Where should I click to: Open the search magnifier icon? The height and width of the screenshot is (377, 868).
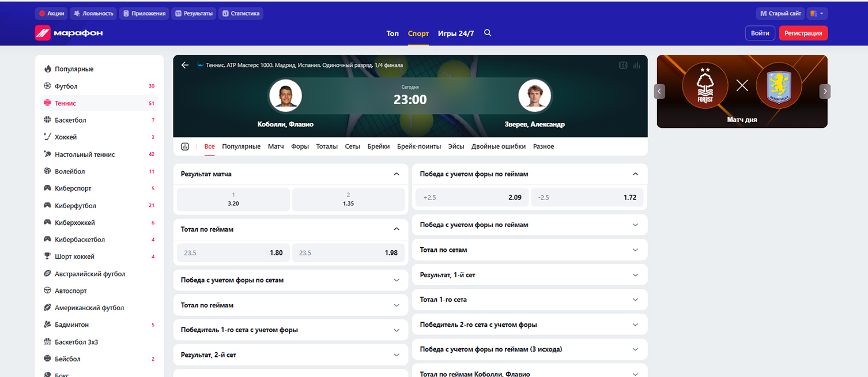(x=488, y=33)
